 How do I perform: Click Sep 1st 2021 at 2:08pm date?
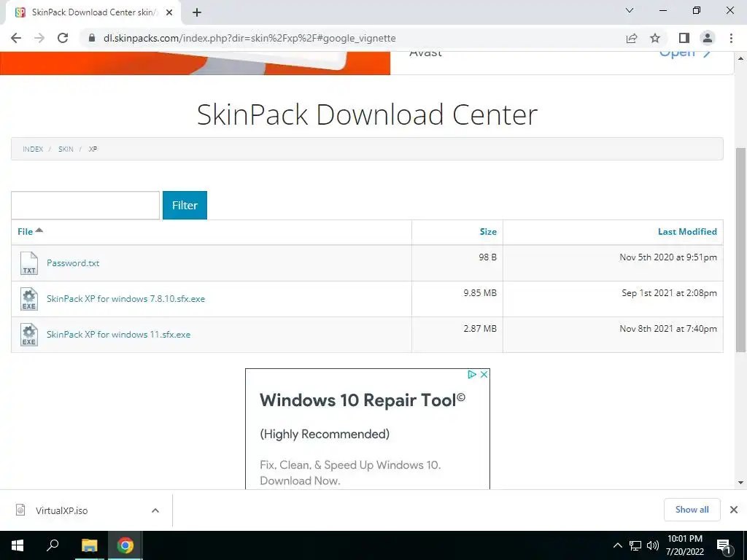pyautogui.click(x=669, y=293)
